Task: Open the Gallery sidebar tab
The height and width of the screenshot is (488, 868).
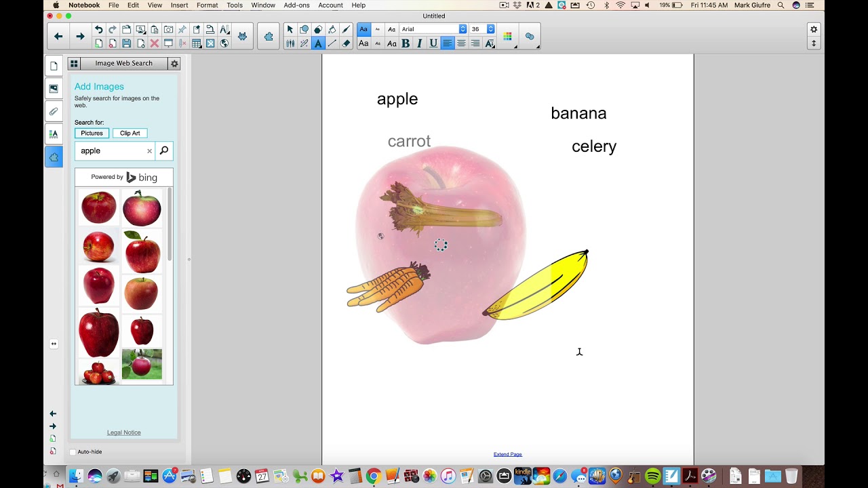Action: tap(54, 88)
